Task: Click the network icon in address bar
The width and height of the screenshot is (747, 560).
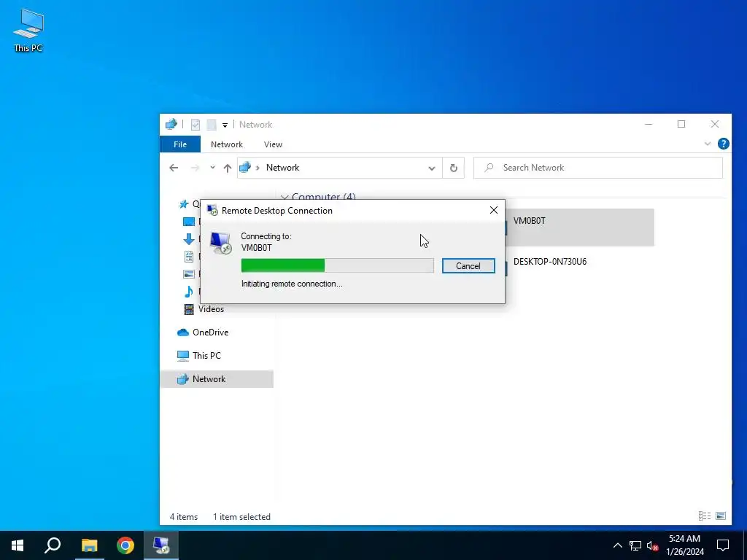Action: coord(245,168)
